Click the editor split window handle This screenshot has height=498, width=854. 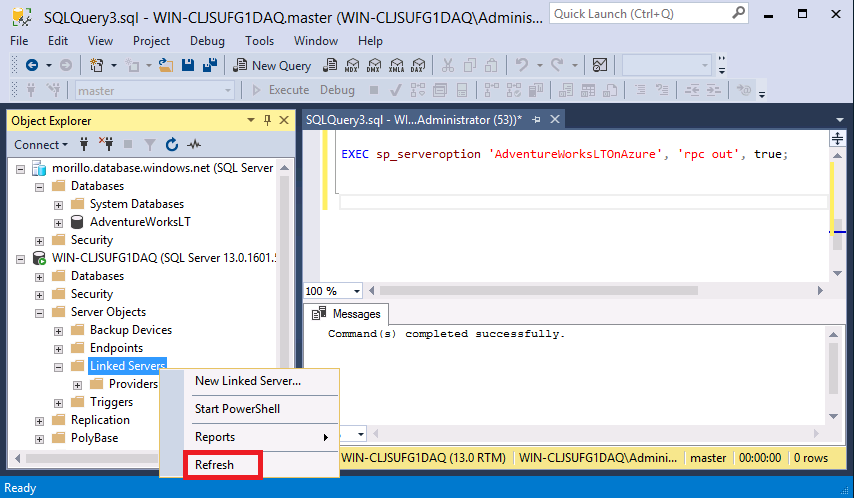click(838, 138)
